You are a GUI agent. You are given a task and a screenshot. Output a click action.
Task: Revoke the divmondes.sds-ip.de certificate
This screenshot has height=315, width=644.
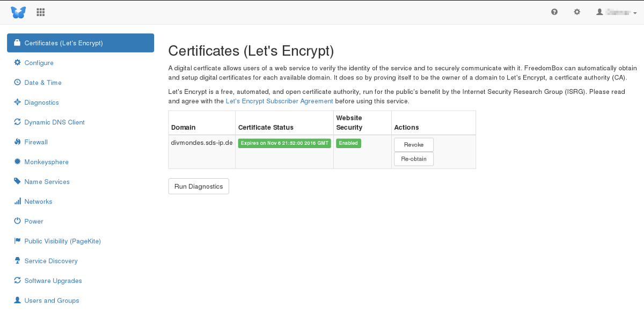pos(413,145)
